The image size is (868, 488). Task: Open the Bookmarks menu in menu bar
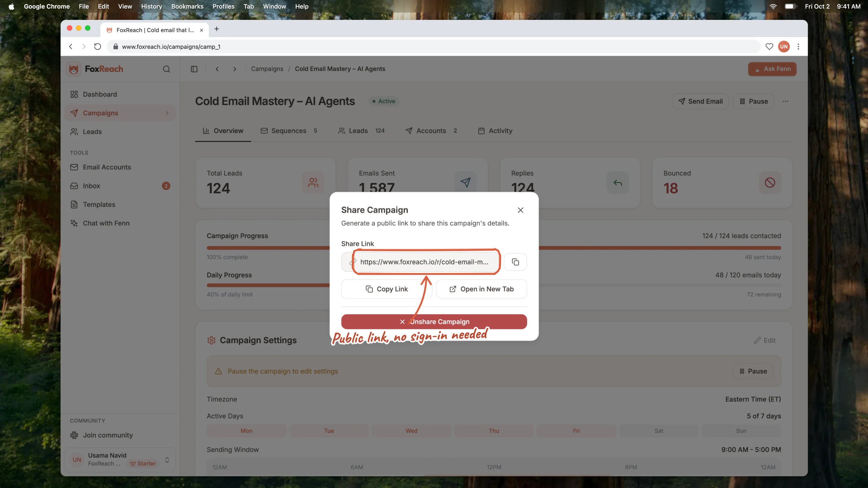(187, 6)
